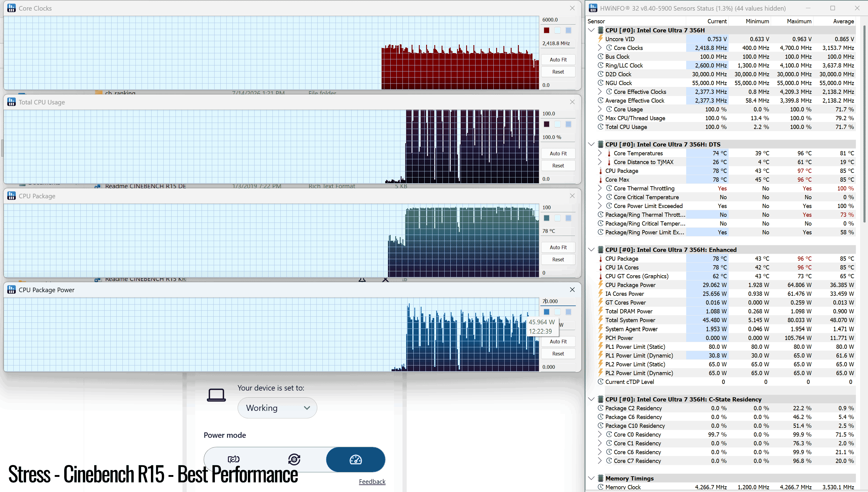Expand the Core Distance to TjMAX row
Image resolution: width=868 pixels, height=492 pixels.
coord(600,162)
